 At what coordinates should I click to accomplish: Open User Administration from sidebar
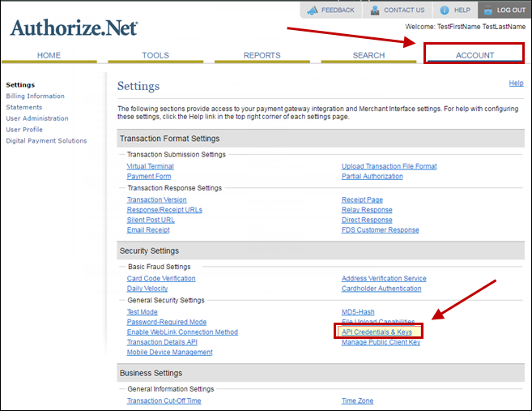[x=37, y=118]
